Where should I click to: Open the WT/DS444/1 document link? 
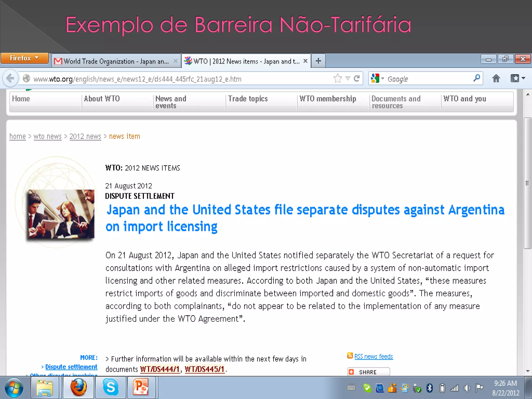160,369
